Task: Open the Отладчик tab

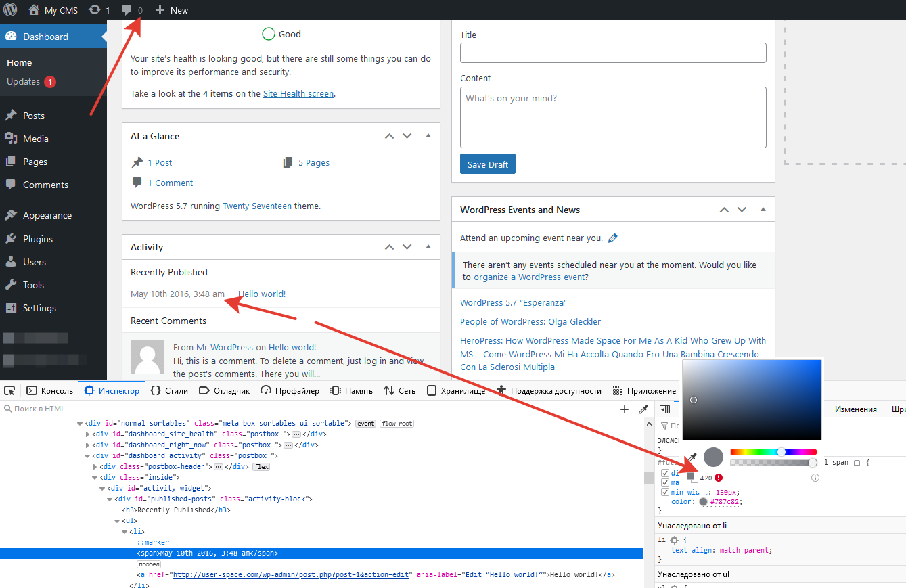Action: click(225, 390)
